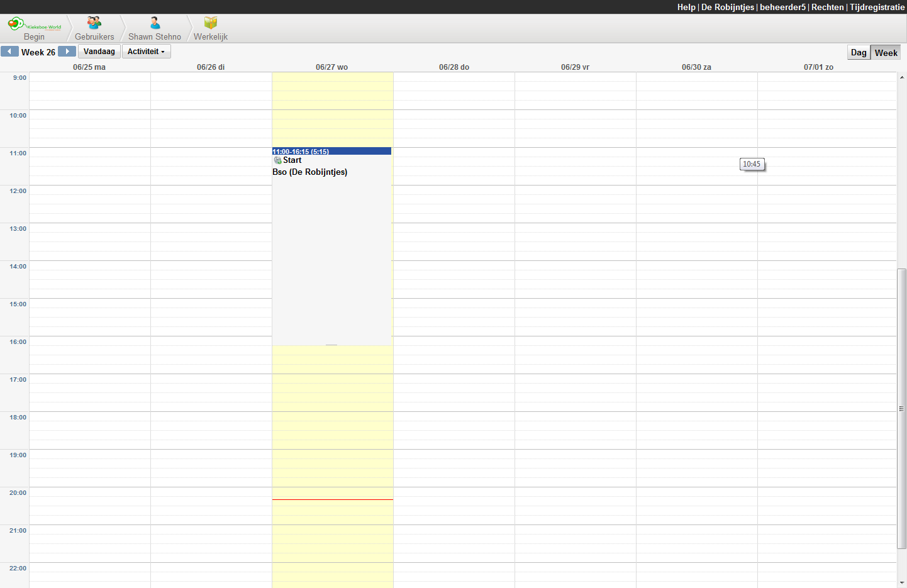907x588 pixels.
Task: Click the beheerder5 user link
Action: coord(782,7)
